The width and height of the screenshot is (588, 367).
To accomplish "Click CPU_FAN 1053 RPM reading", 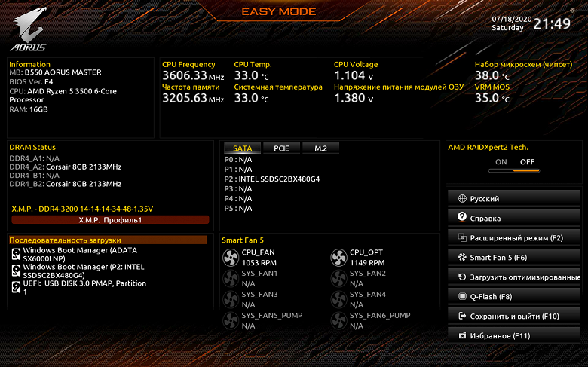I will 259,263.
